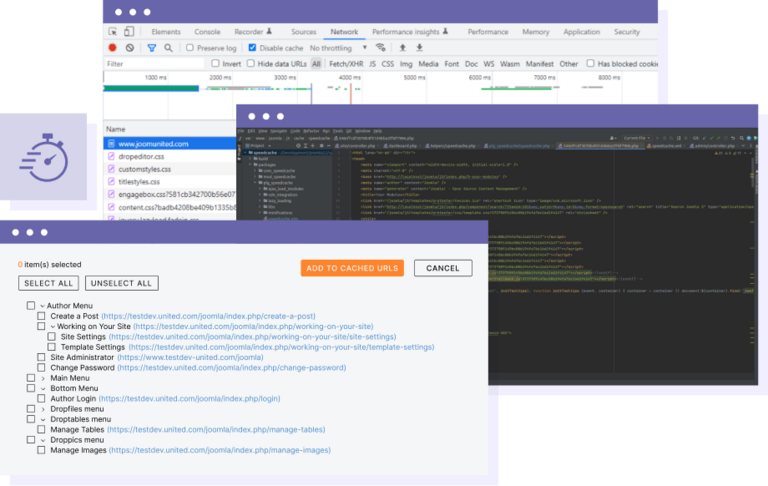Expand the Main Menu tree node

pos(42,378)
